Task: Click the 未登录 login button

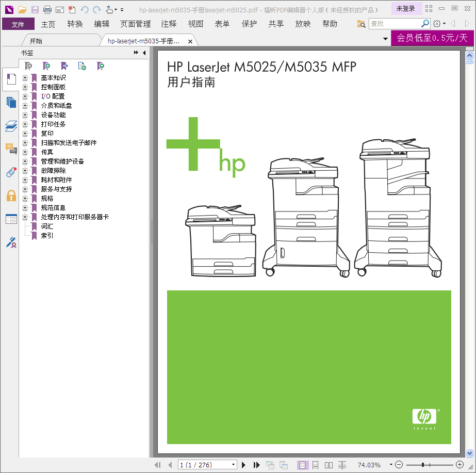Action: [x=406, y=8]
